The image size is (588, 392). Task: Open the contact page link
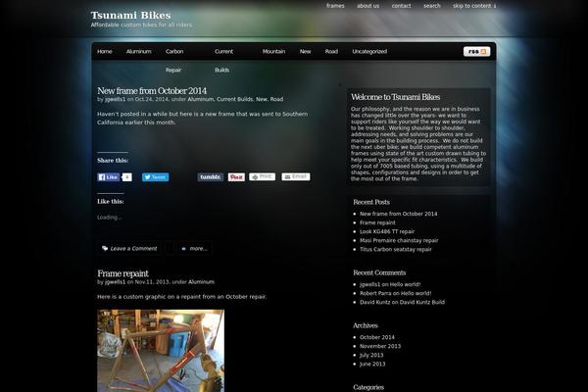coord(401,6)
